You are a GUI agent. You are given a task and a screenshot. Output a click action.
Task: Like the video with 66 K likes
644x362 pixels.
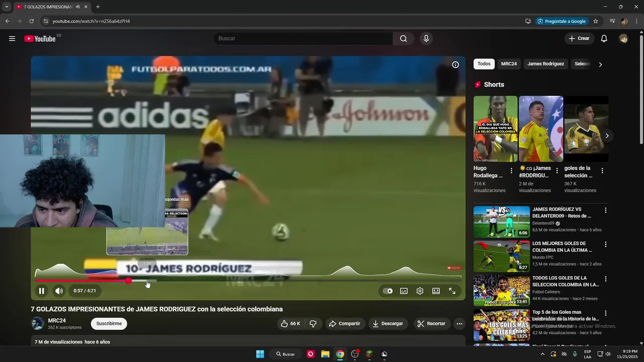click(290, 324)
